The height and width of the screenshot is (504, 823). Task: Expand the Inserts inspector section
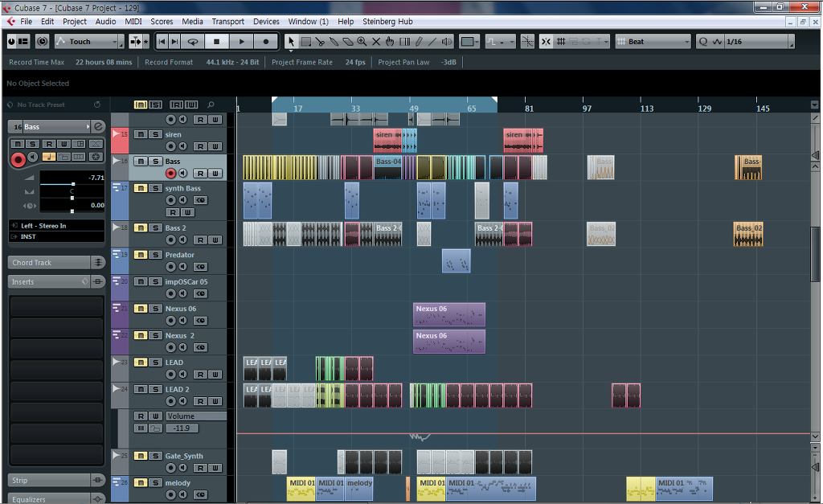coord(56,282)
